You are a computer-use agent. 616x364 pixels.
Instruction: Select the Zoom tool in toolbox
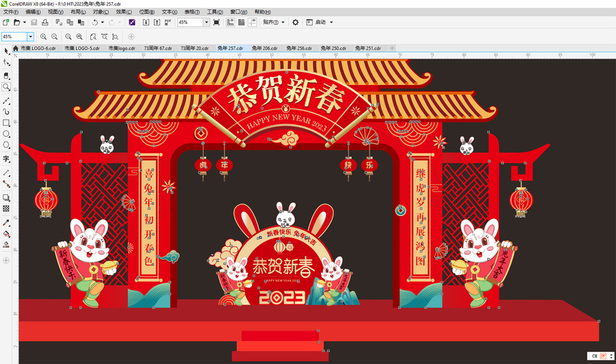6,87
